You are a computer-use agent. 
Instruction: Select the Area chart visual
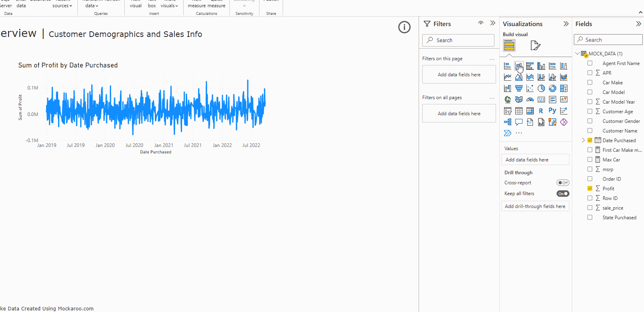click(x=519, y=77)
